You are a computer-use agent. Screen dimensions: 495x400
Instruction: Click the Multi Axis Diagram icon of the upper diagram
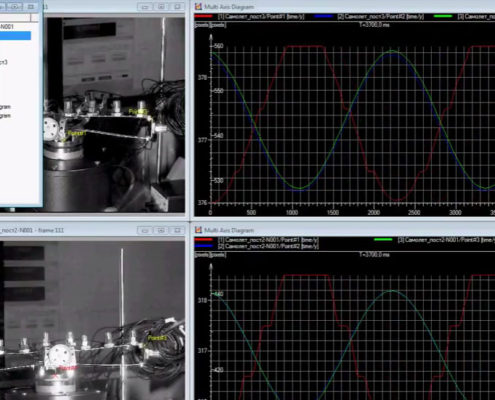pos(199,6)
